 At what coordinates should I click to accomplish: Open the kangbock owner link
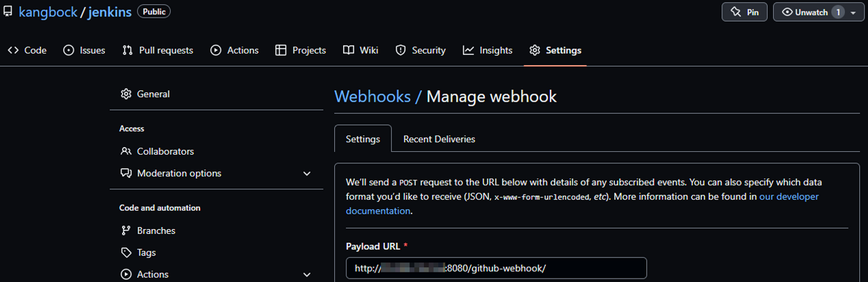point(47,12)
